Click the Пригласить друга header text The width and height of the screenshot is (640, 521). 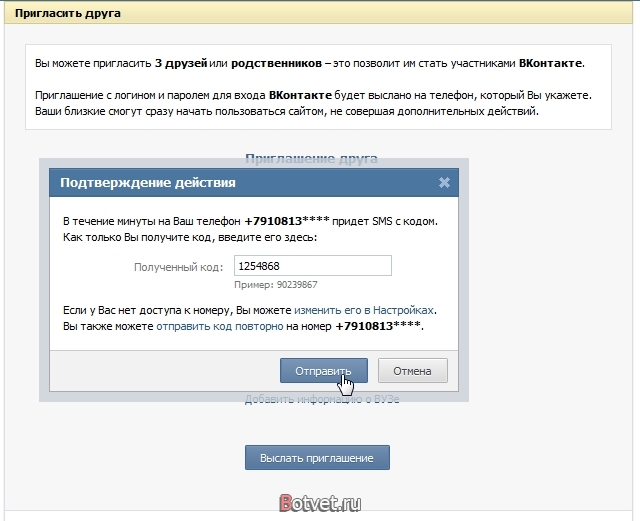click(68, 13)
